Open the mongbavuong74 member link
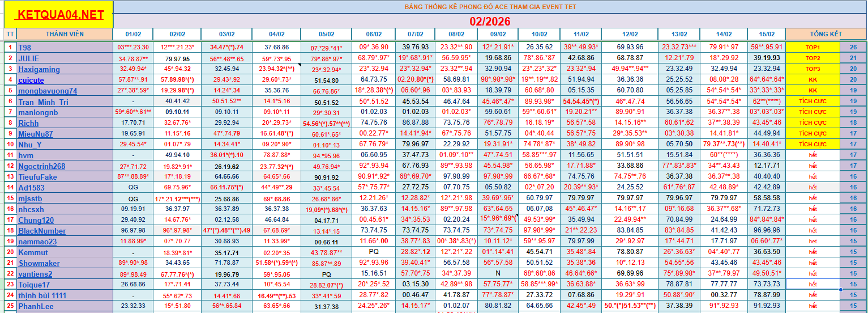Screen dimensions: 868x313 [48, 91]
